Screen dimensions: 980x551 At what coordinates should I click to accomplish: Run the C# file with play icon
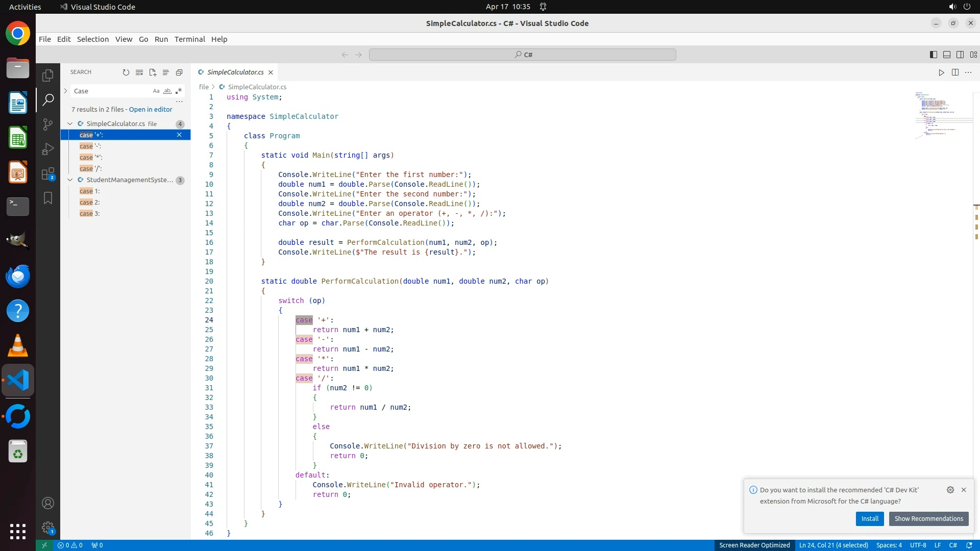tap(941, 72)
